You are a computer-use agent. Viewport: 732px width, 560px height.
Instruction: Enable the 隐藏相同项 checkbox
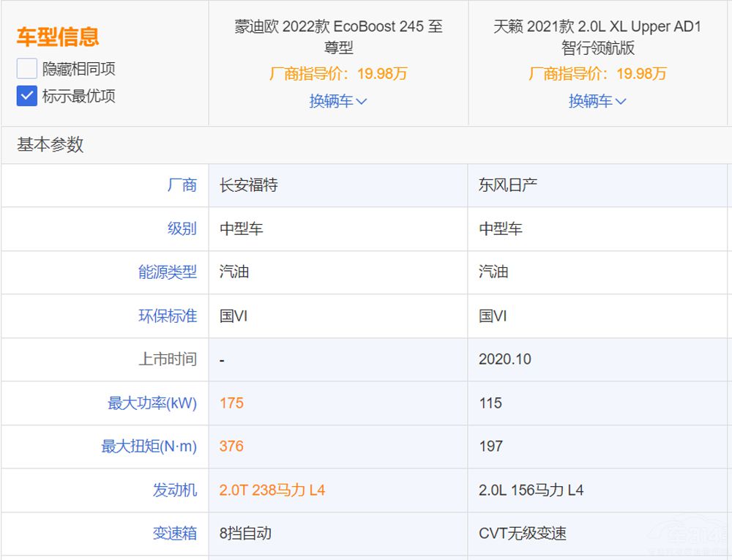pyautogui.click(x=27, y=69)
